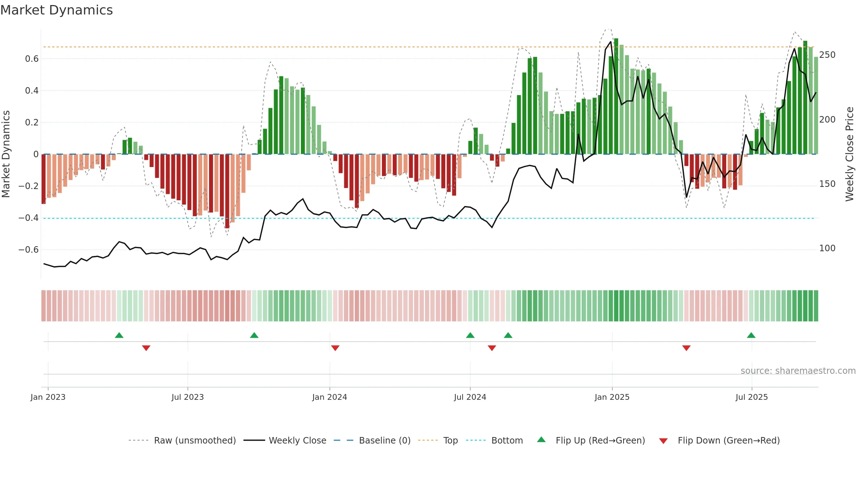Image resolution: width=868 pixels, height=488 pixels.
Task: Click the −0.4 left axis tick label
Action: 29,218
